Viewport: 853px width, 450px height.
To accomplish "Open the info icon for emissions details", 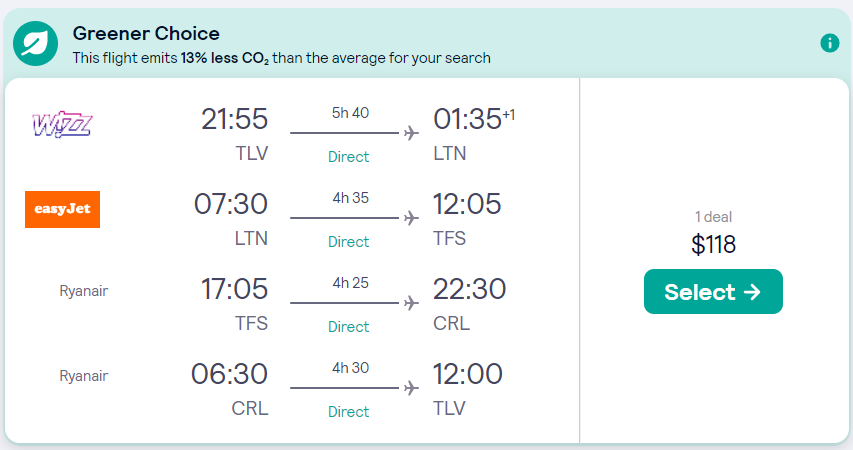I will point(830,42).
